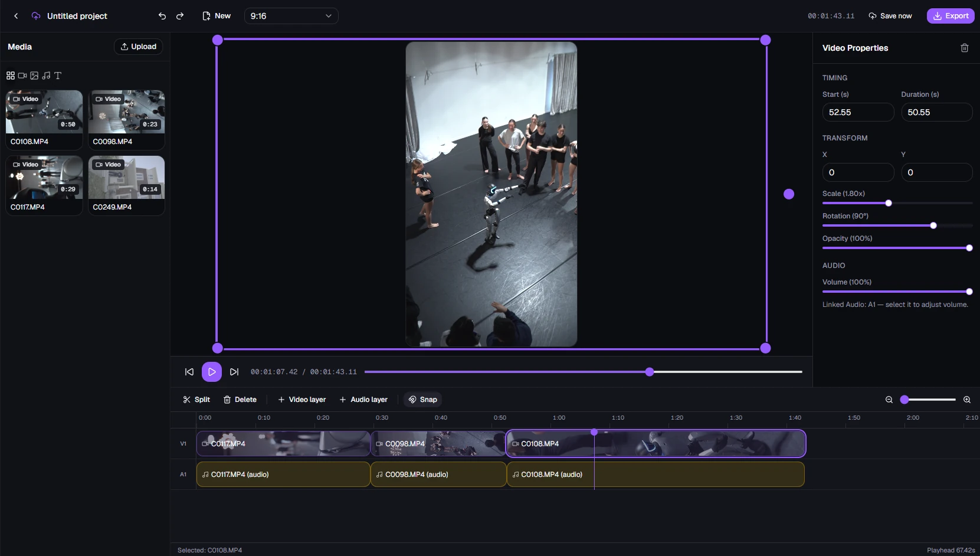The image size is (980, 556).
Task: Select C0098.MP4 (audio) clip on A1 track
Action: click(438, 475)
